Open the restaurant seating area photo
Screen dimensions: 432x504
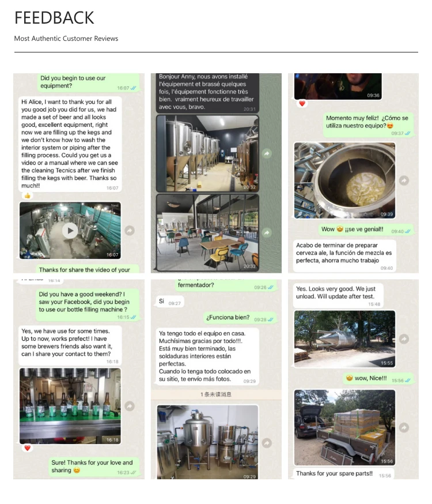(207, 232)
